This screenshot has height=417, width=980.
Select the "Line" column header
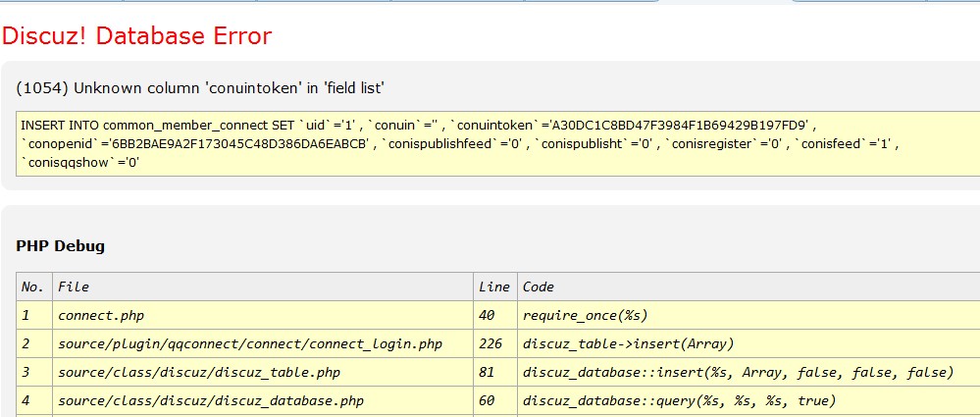pyautogui.click(x=494, y=287)
